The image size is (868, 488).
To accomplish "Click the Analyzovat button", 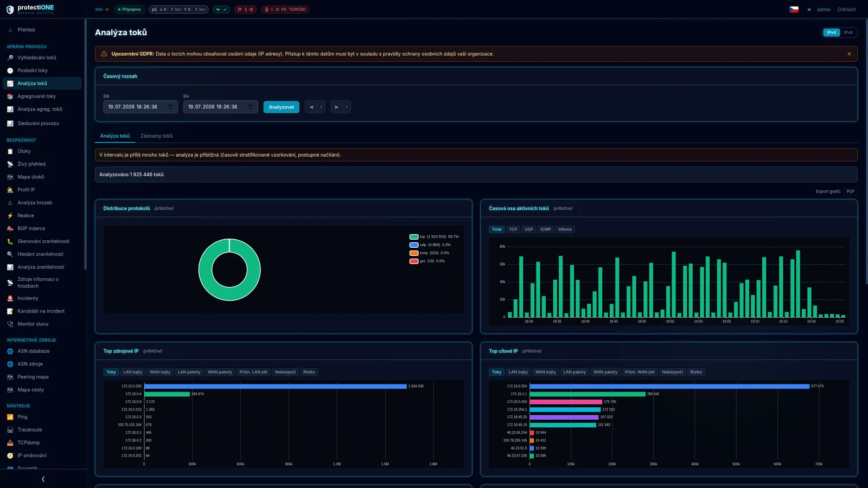I will click(x=281, y=107).
